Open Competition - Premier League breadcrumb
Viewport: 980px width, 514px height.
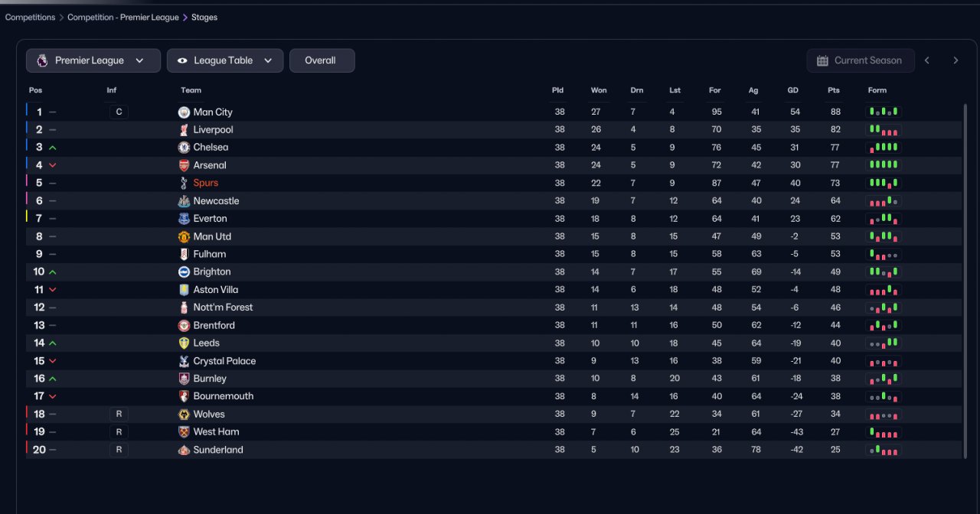122,17
